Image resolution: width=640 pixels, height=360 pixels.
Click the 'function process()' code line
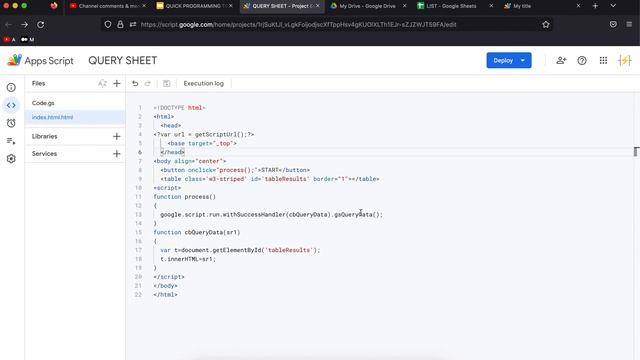click(184, 197)
